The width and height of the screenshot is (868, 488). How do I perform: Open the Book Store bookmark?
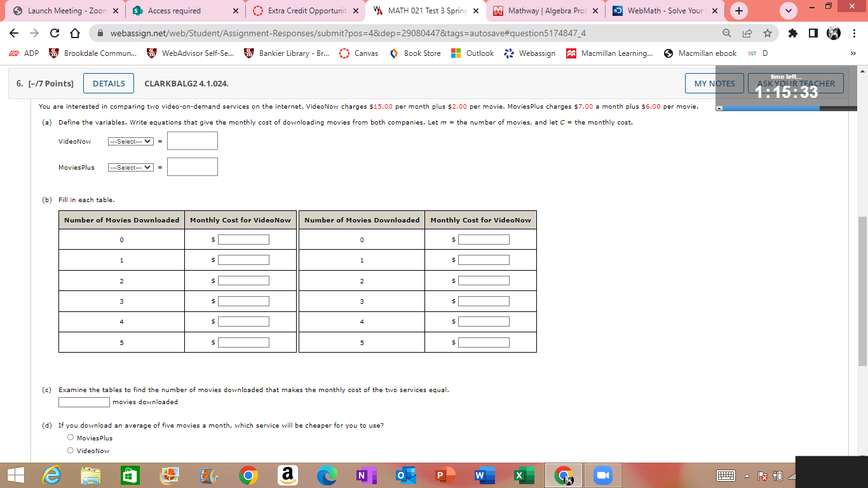pyautogui.click(x=415, y=53)
